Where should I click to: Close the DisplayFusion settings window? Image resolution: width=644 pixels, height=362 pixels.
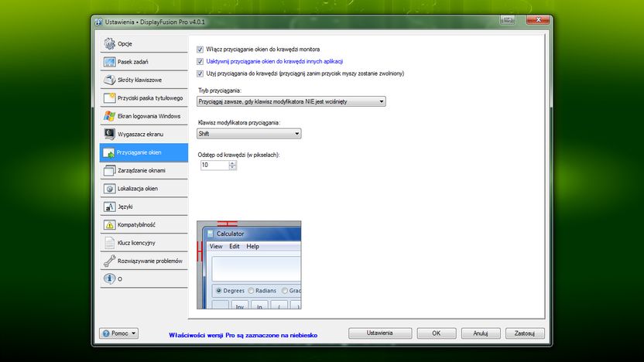[538, 19]
